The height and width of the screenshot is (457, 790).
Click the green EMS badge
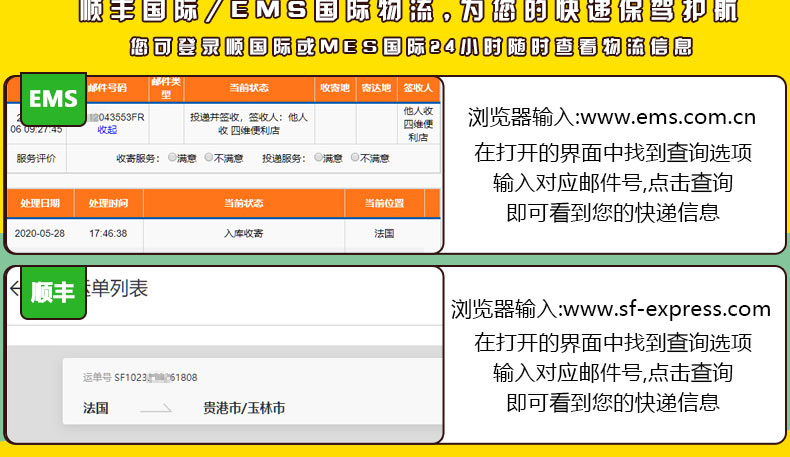[53, 99]
